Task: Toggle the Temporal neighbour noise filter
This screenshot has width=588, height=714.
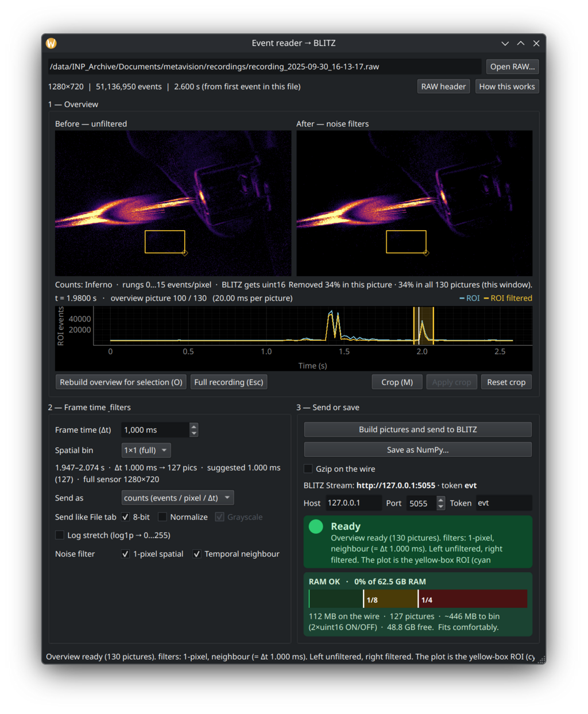Action: [x=196, y=554]
